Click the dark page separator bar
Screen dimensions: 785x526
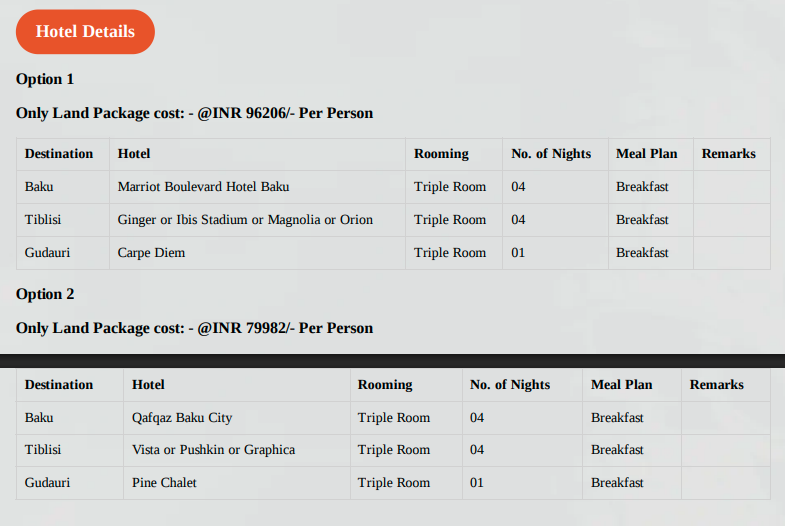pyautogui.click(x=392, y=361)
